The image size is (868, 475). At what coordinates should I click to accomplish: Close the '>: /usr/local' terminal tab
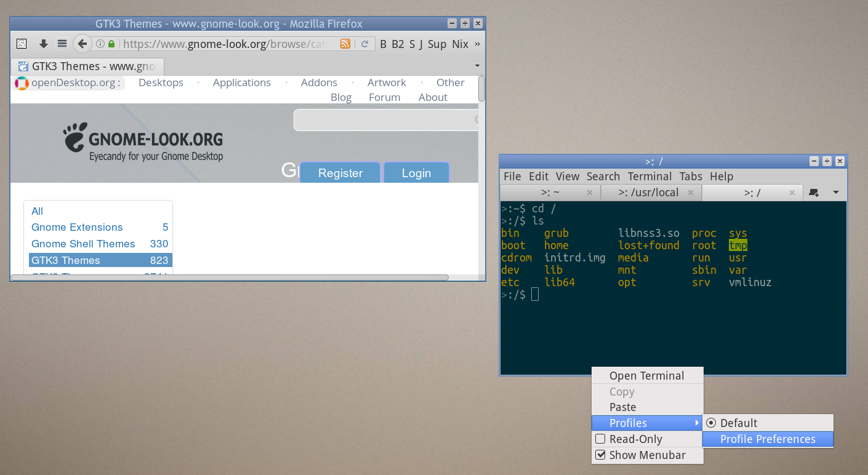[x=690, y=193]
